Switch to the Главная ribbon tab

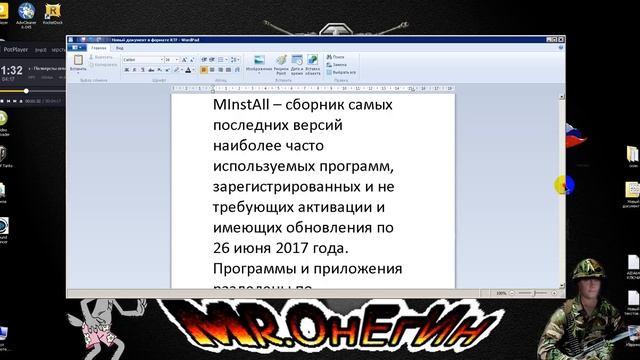point(99,48)
